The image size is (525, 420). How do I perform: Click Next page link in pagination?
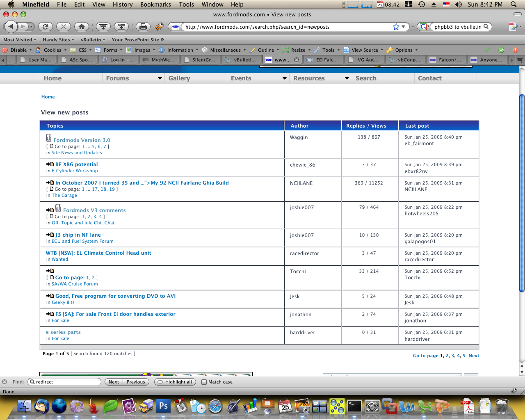(x=474, y=356)
